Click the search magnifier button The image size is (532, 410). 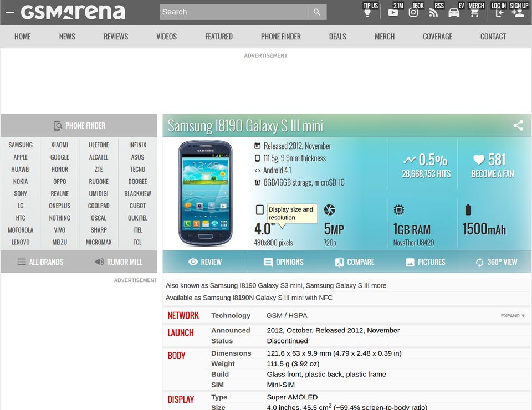tap(317, 12)
